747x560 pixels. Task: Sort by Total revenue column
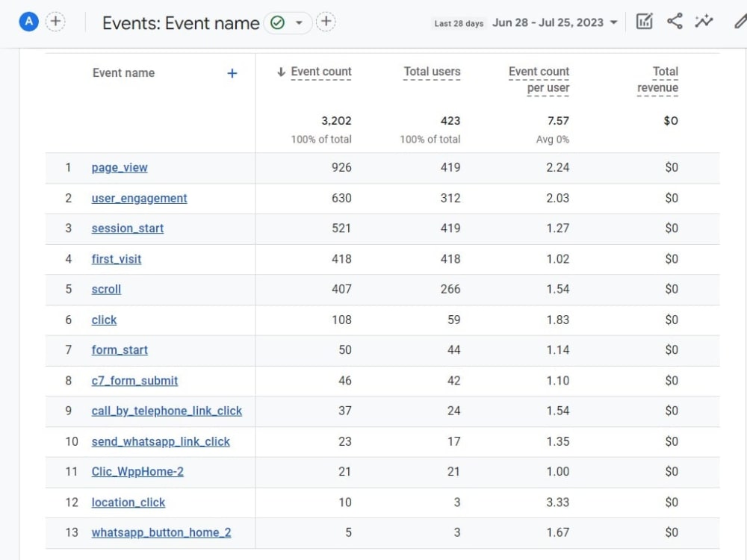coord(657,80)
